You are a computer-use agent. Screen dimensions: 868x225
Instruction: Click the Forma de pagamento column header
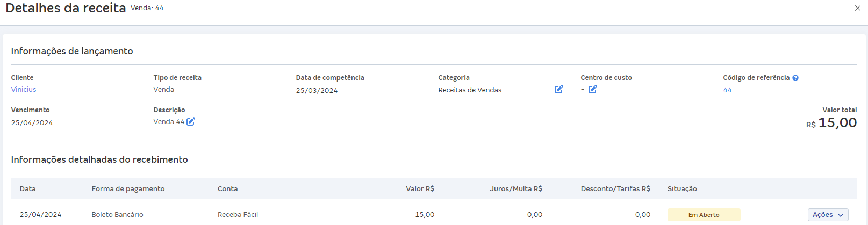(x=128, y=189)
